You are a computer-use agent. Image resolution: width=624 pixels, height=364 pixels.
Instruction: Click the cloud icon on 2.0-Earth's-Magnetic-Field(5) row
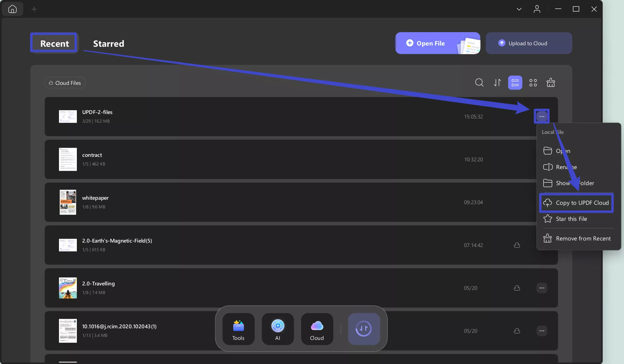tap(517, 245)
